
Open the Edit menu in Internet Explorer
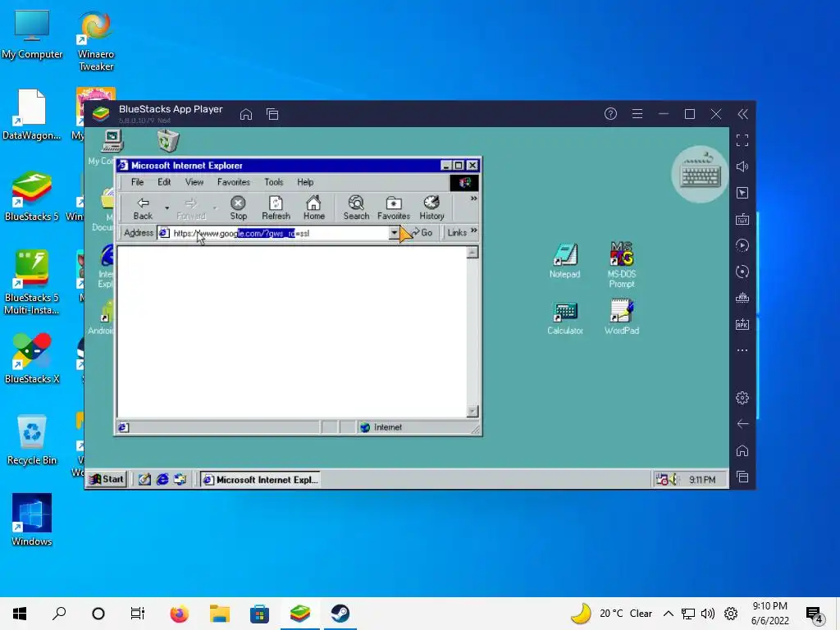[164, 182]
